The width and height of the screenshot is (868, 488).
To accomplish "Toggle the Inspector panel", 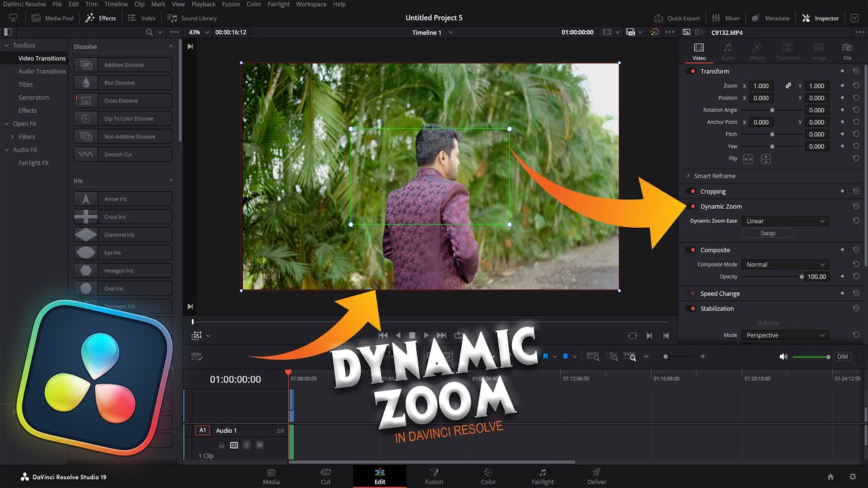I will [x=821, y=18].
